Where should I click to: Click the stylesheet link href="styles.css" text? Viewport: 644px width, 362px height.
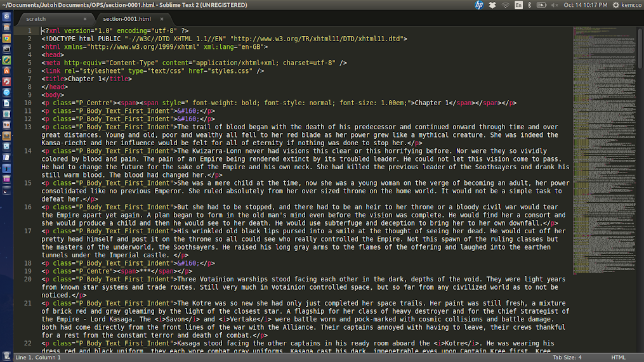(x=221, y=71)
